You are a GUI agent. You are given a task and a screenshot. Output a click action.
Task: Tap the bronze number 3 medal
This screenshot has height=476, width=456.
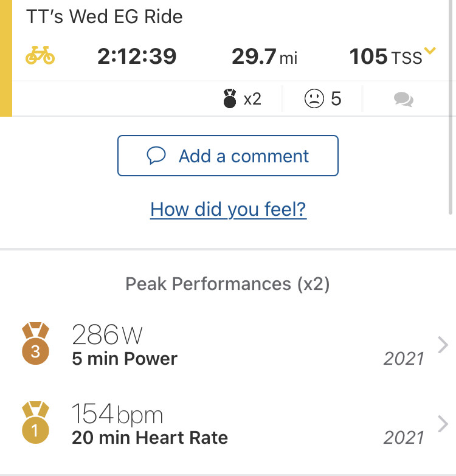[x=35, y=345]
